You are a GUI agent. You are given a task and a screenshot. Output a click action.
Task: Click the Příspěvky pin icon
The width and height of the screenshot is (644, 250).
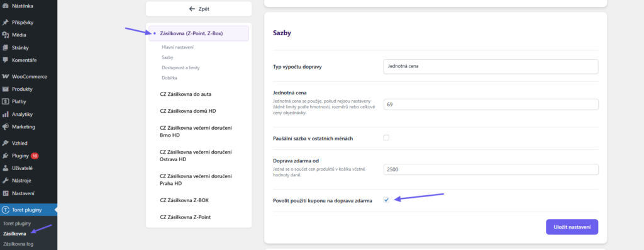pos(6,23)
